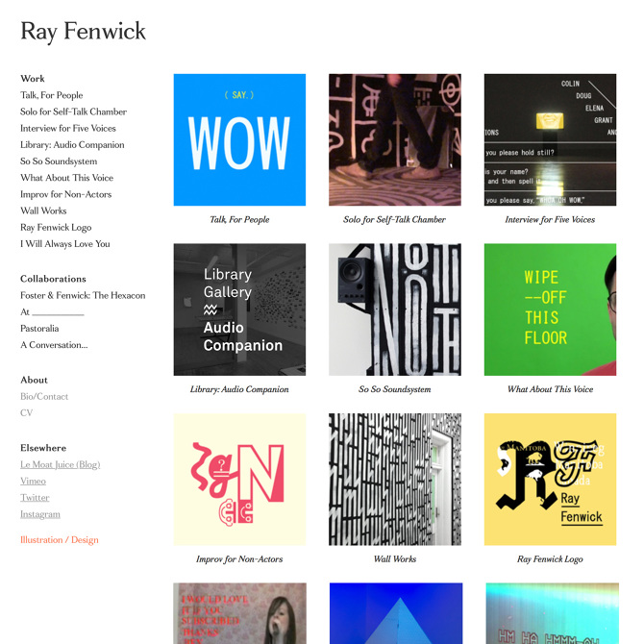
Task: Open the Interview for Five Voices thumbnail
Action: [x=550, y=139]
